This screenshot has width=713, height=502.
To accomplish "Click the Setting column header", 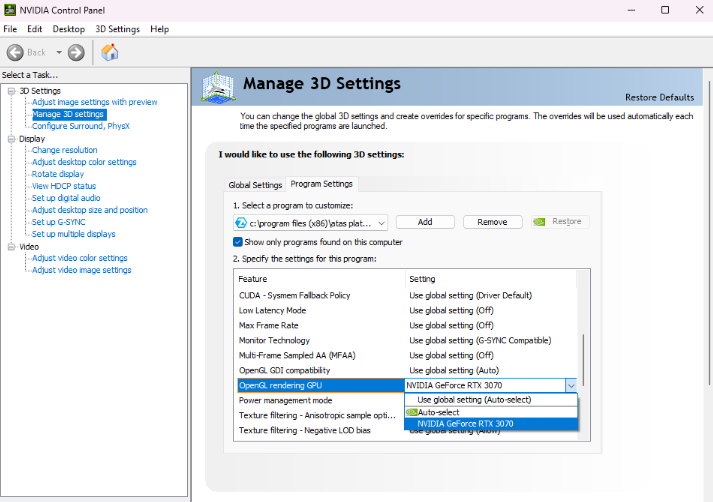I will pyautogui.click(x=491, y=279).
